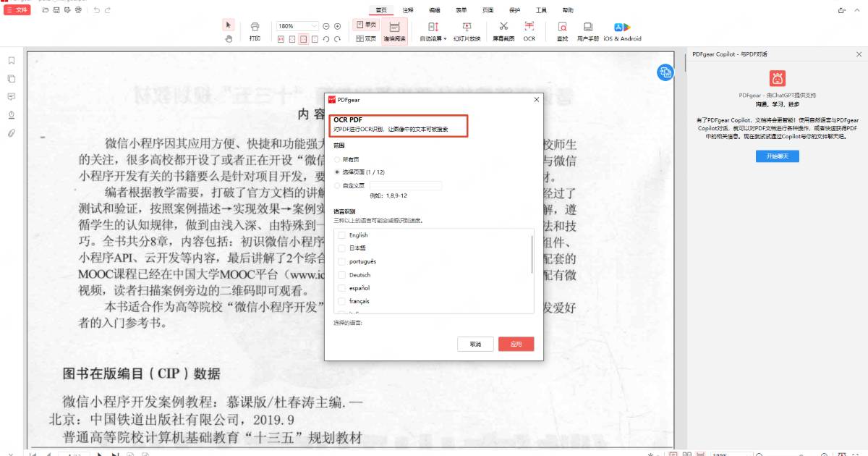Screen dimensions: 868x456
Task: Close the PDFgear OCR dialog
Action: point(536,99)
